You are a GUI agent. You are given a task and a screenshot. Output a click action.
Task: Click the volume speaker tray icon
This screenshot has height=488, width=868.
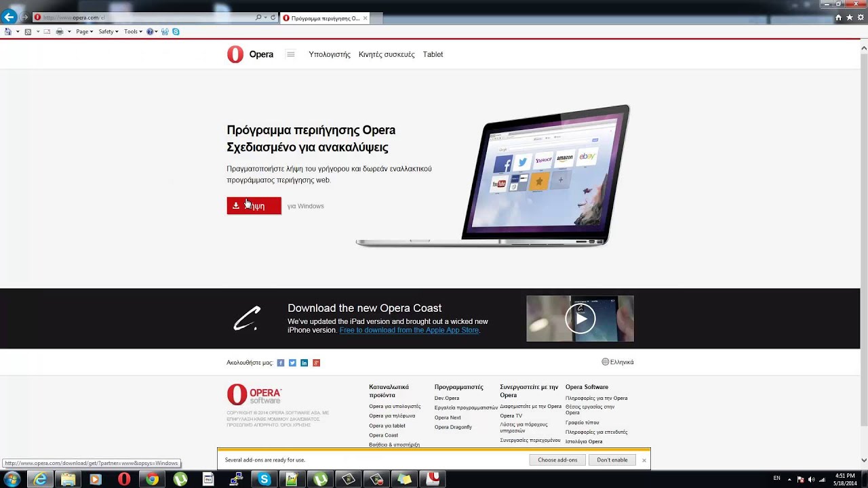[x=812, y=479]
